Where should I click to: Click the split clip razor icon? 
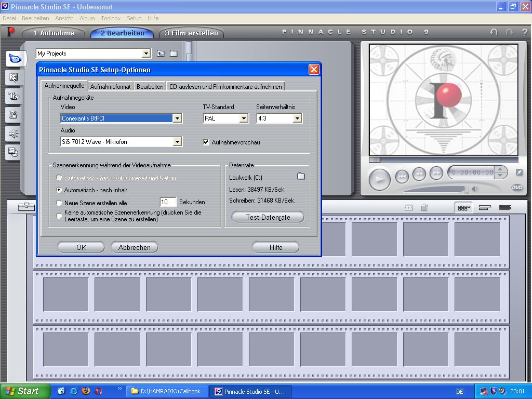409,207
